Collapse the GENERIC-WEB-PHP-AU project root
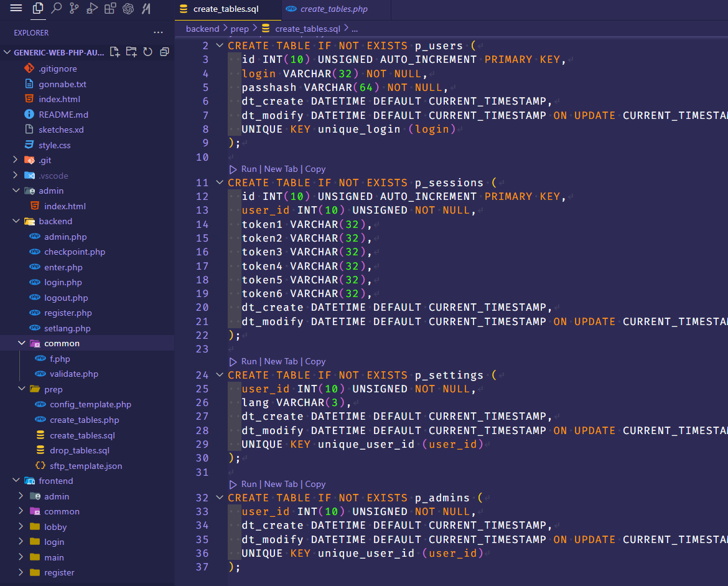 click(x=7, y=52)
